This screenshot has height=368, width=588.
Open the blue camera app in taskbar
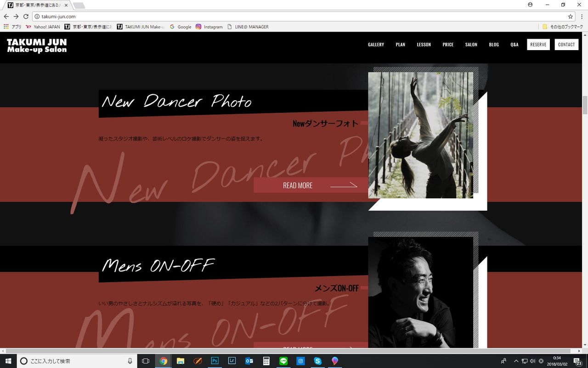301,361
